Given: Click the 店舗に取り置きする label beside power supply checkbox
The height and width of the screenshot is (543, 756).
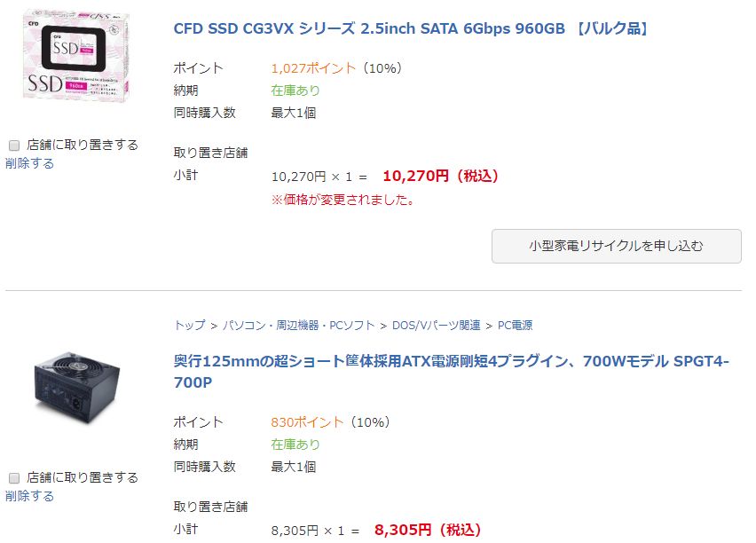Looking at the screenshot, I should (83, 477).
